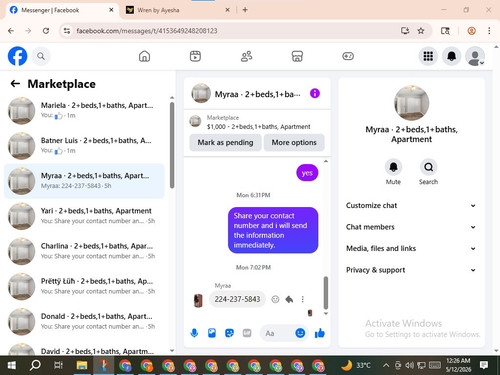Image resolution: width=500 pixels, height=375 pixels.
Task: Expand the Privacy & support section
Action: [411, 270]
